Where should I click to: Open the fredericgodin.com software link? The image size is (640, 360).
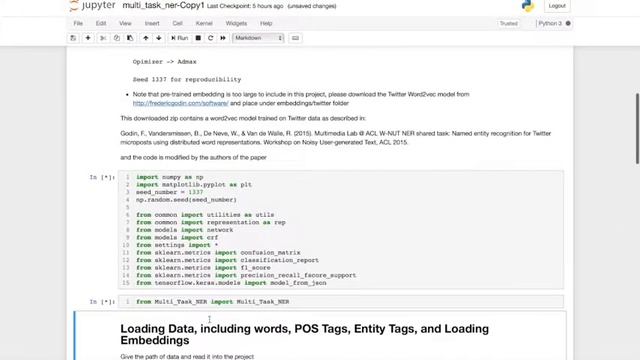pyautogui.click(x=180, y=103)
